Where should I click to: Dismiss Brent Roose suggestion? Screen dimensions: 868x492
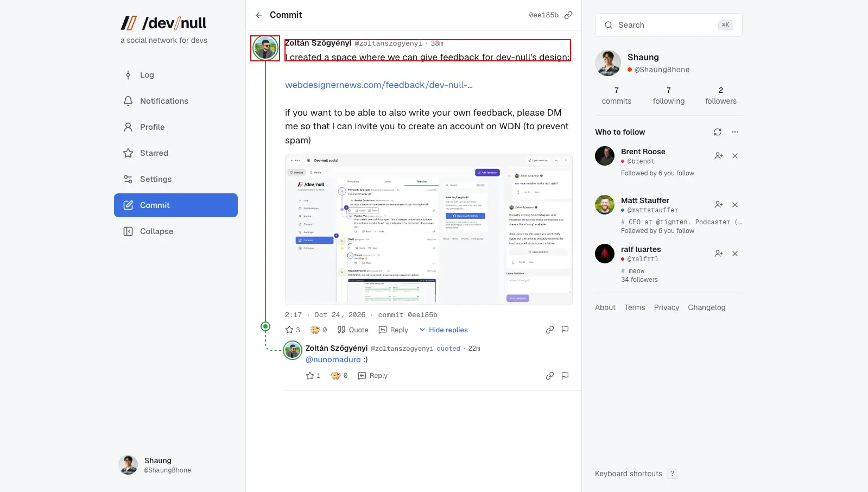(735, 156)
